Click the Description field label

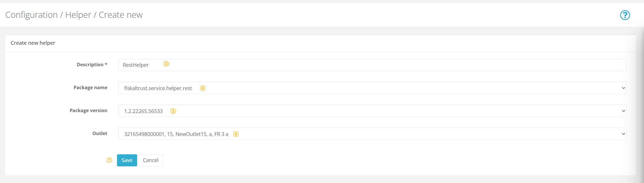[92, 65]
